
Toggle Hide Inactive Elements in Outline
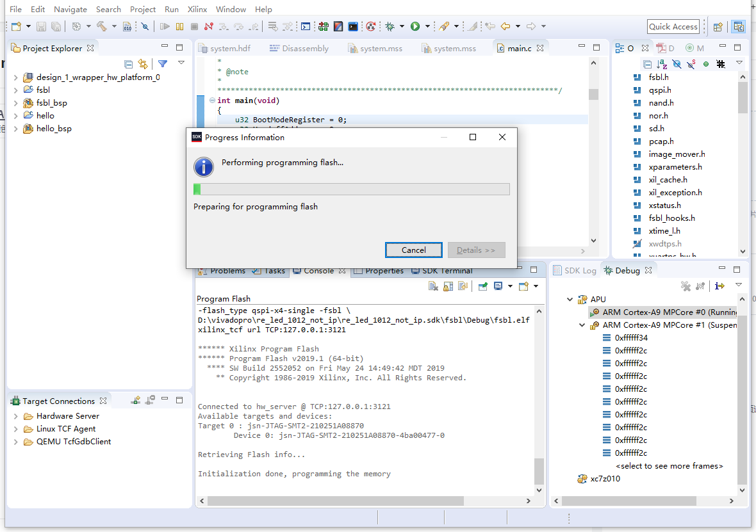click(x=721, y=63)
